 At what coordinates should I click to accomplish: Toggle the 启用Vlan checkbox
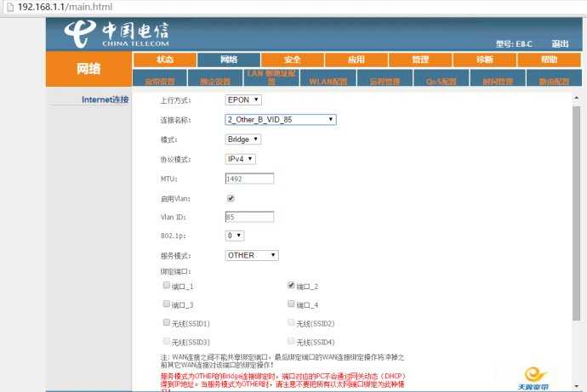click(x=231, y=198)
